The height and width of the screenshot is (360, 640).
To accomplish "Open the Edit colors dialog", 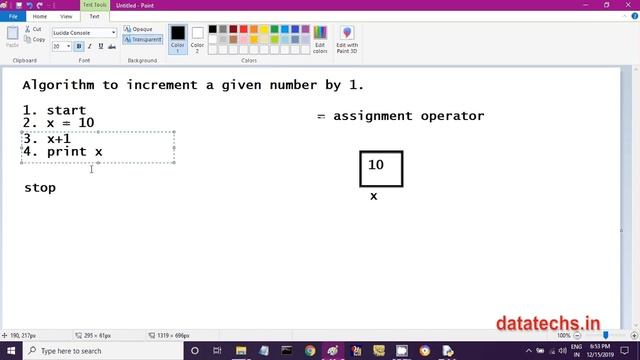I will pyautogui.click(x=320, y=39).
